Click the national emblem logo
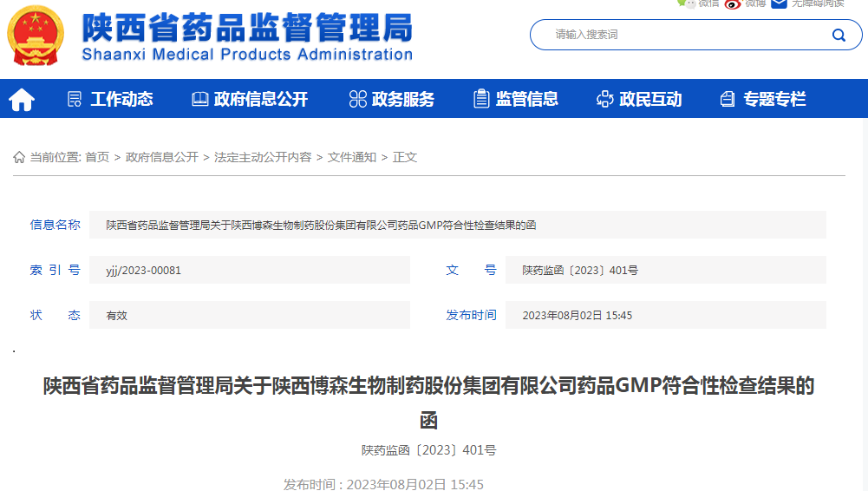This screenshot has height=491, width=868. (x=36, y=36)
